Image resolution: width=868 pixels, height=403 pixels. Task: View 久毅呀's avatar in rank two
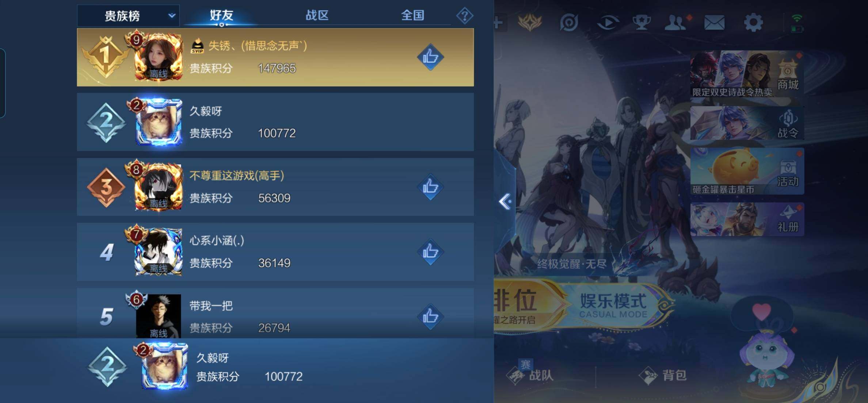(x=159, y=122)
